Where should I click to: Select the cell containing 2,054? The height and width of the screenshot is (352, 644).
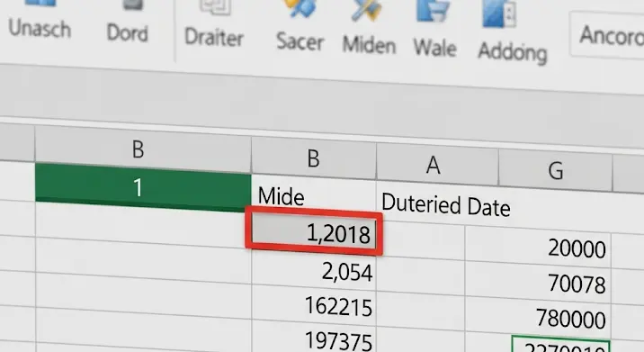click(314, 271)
